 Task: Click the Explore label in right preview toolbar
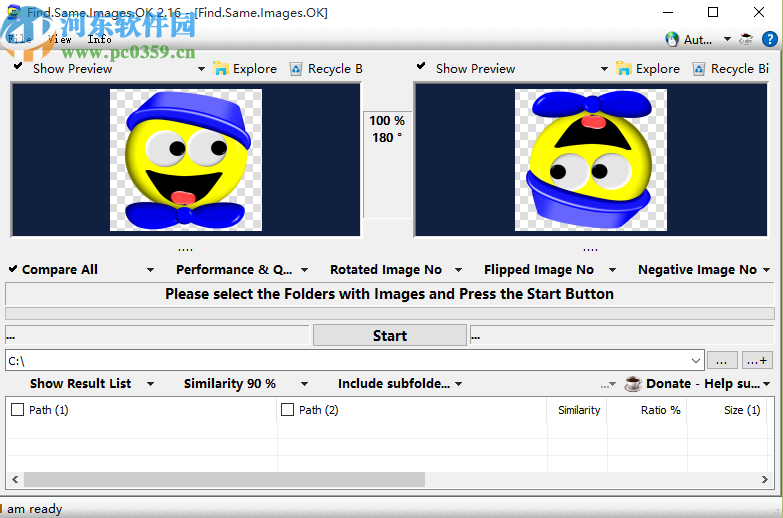click(x=658, y=69)
